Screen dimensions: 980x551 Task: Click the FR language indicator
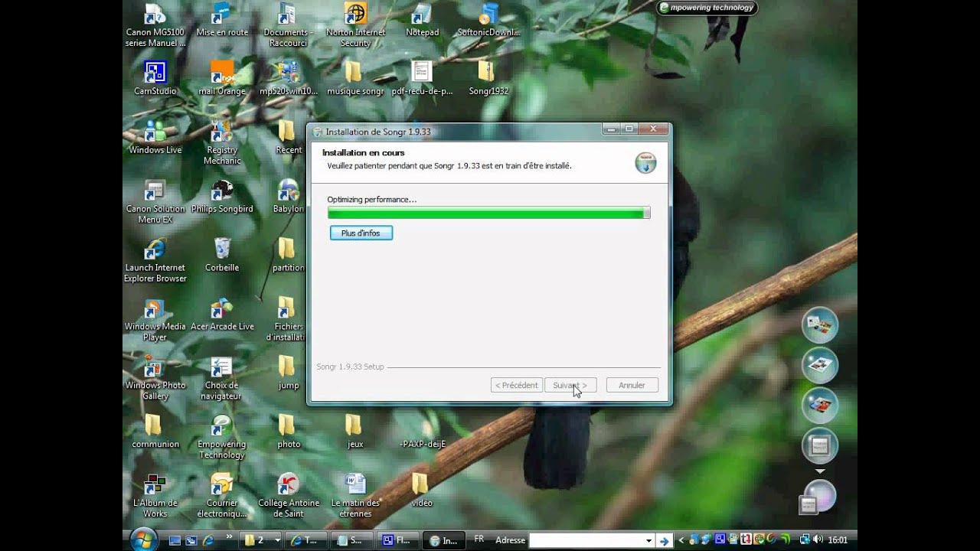tap(479, 539)
